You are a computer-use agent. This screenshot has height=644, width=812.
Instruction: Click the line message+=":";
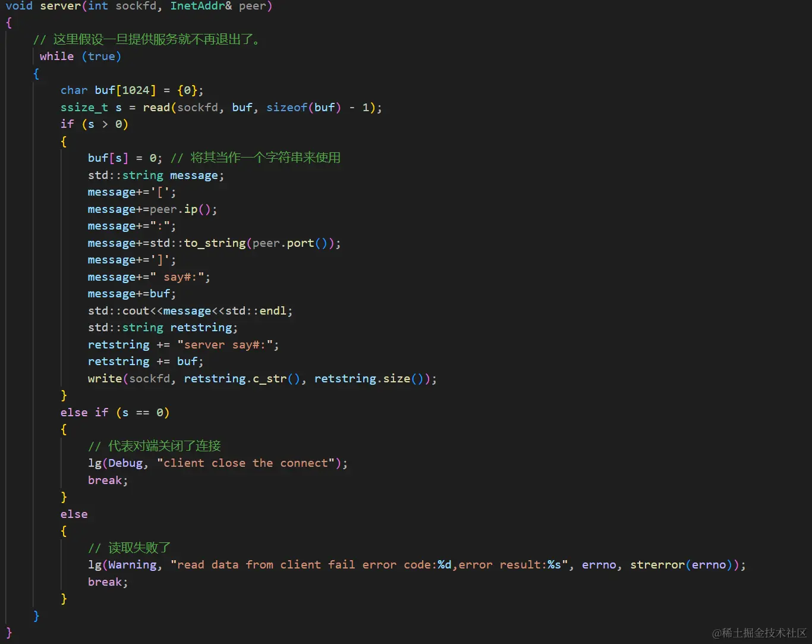click(x=132, y=226)
